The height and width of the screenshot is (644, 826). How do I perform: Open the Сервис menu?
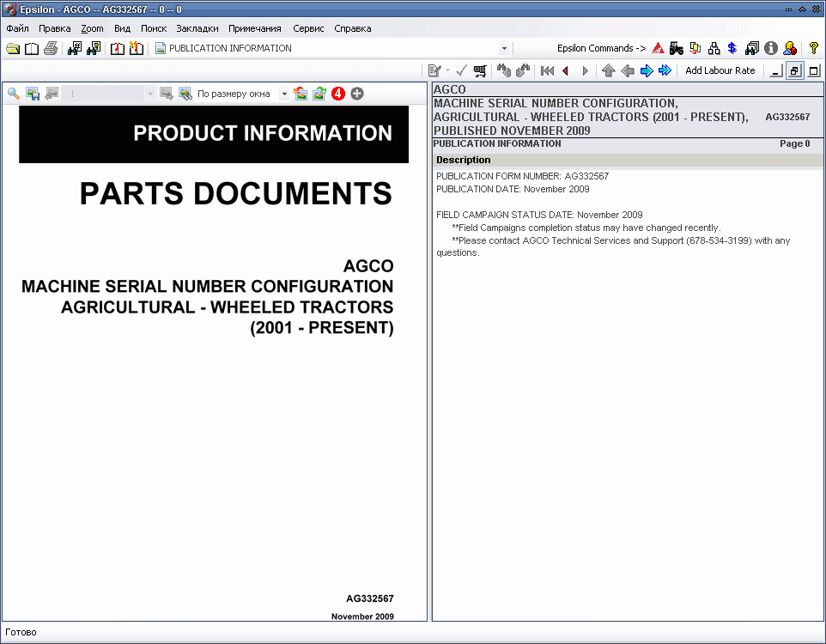pos(308,28)
